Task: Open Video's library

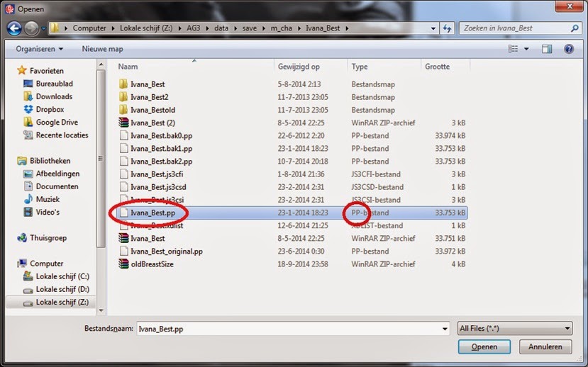Action: click(48, 212)
